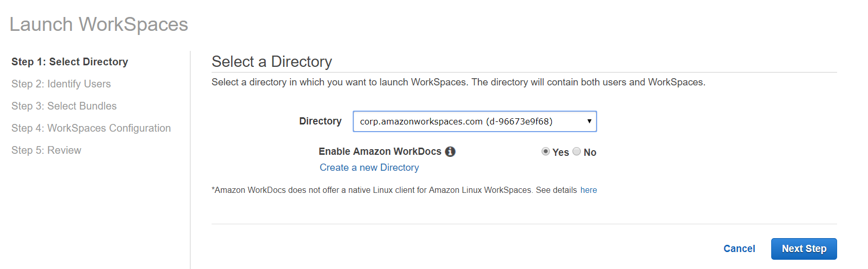Screen dimensions: 868x269
Task: Click the Directory dropdown arrow
Action: [x=589, y=121]
